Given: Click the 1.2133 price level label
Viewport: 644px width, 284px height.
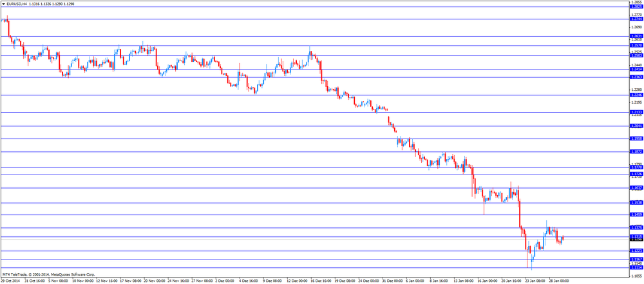Looking at the screenshot, I should pyautogui.click(x=636, y=112).
